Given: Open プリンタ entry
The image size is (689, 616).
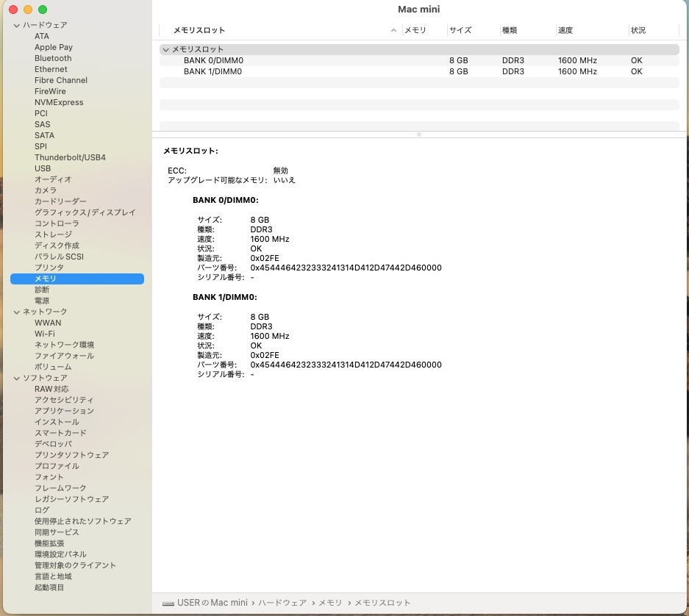Looking at the screenshot, I should click(49, 267).
